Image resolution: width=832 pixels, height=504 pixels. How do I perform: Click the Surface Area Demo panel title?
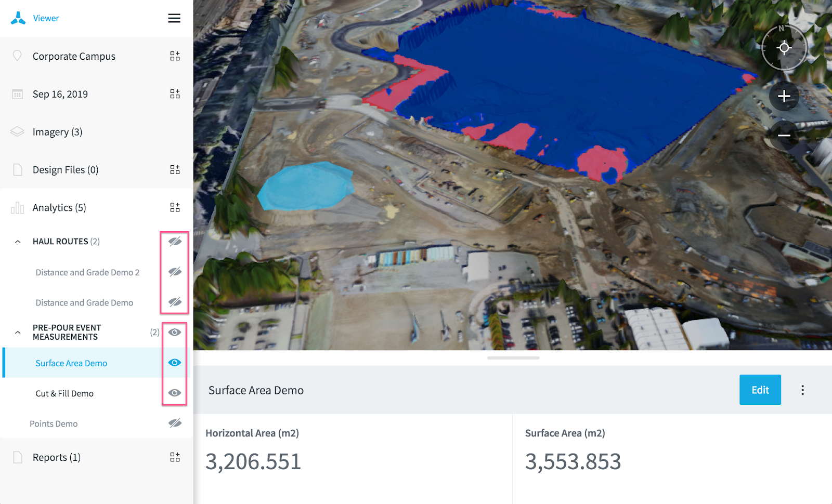click(256, 390)
